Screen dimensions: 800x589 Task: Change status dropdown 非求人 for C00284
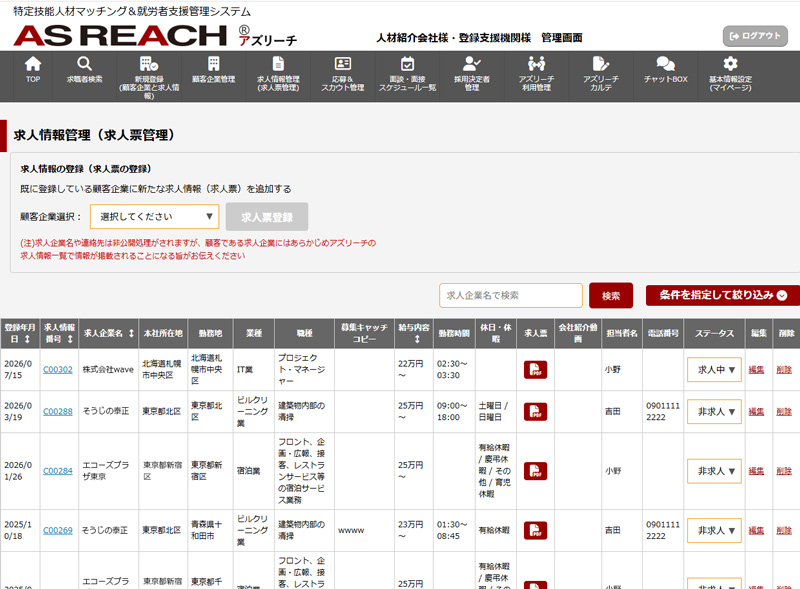(x=714, y=471)
